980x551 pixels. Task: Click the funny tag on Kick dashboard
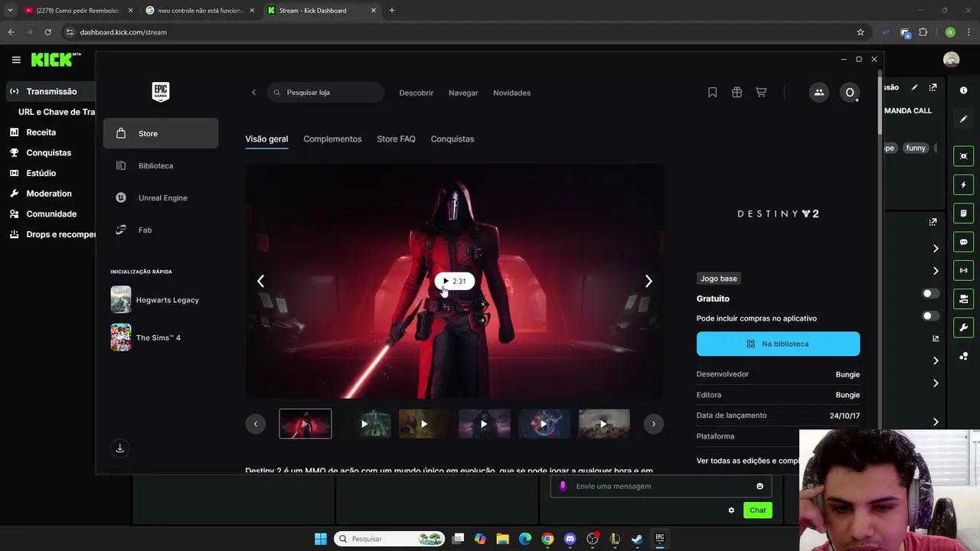tap(916, 148)
